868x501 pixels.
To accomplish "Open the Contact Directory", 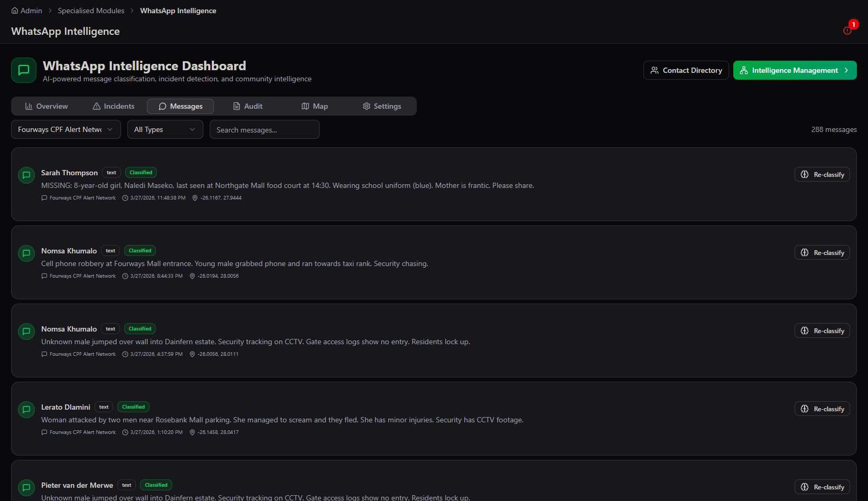I will 686,70.
